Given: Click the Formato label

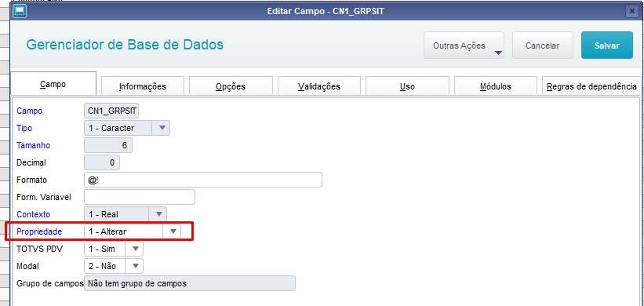Looking at the screenshot, I should 31,180.
